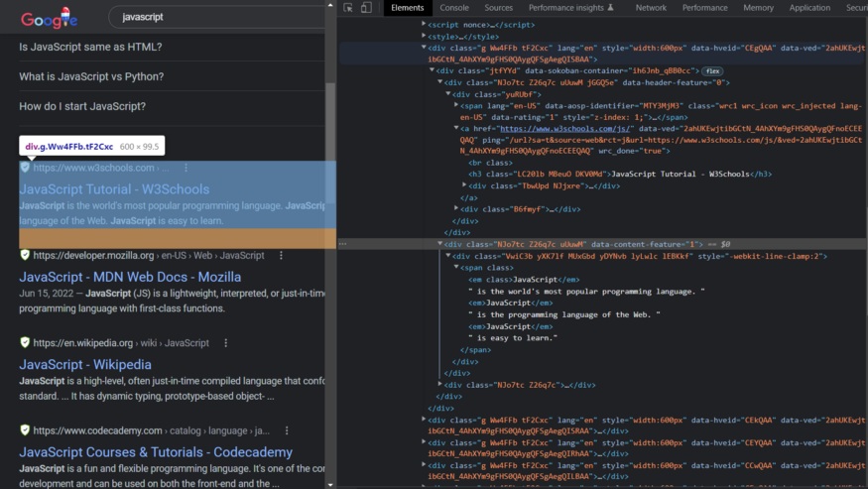Open three-dot menu for the Codecademy result

point(287,430)
